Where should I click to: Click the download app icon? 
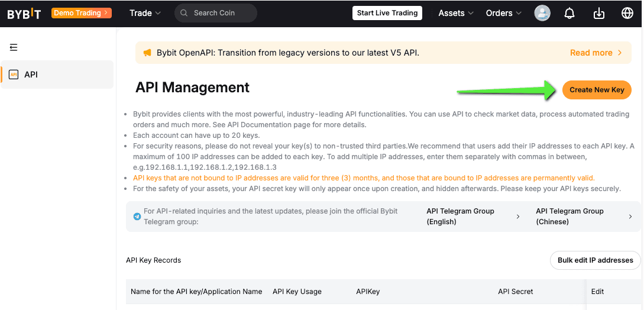[x=599, y=13]
